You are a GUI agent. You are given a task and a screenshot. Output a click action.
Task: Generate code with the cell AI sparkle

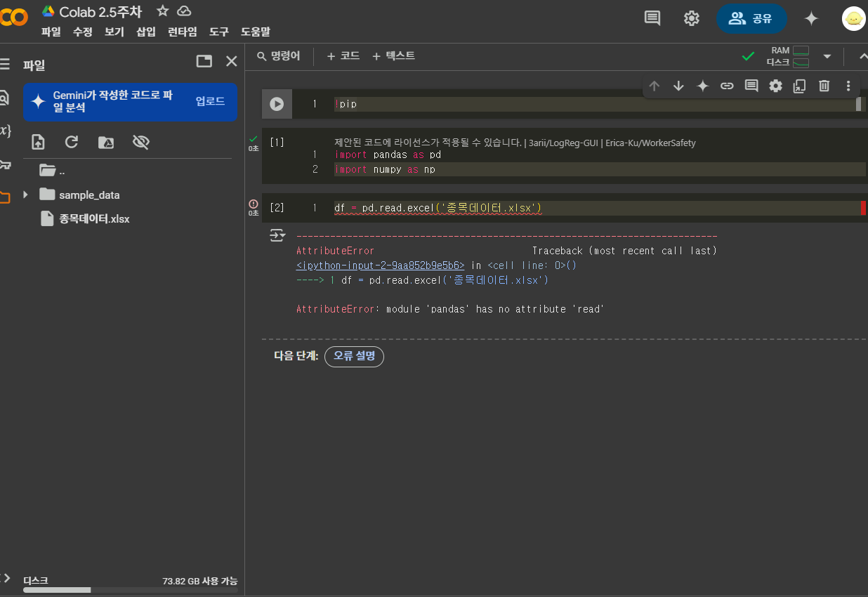[702, 86]
